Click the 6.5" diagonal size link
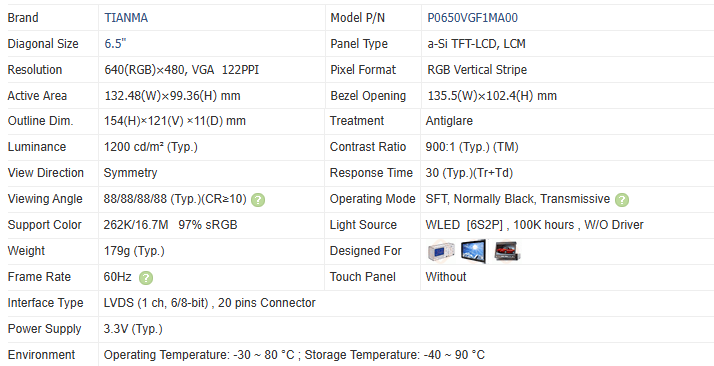Screen dimensions: 714x366 point(115,44)
